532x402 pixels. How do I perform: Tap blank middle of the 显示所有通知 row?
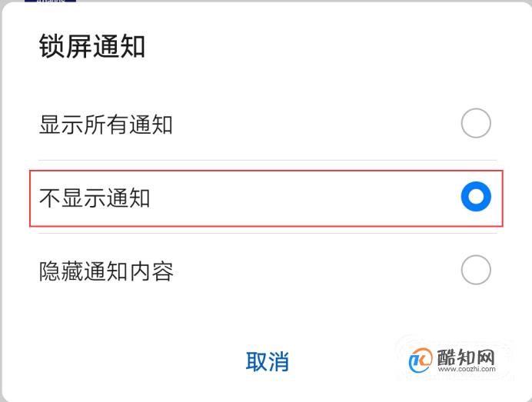pos(315,124)
